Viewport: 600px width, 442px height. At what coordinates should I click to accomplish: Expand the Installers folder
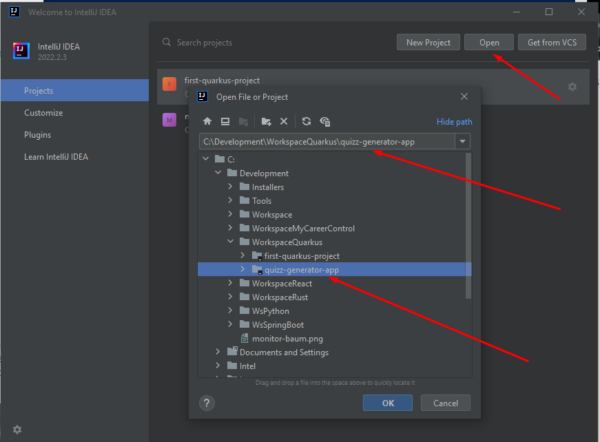(x=230, y=186)
